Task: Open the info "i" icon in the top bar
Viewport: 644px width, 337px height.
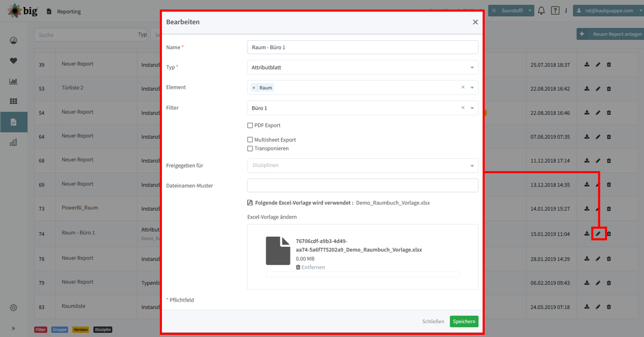Action: point(566,11)
